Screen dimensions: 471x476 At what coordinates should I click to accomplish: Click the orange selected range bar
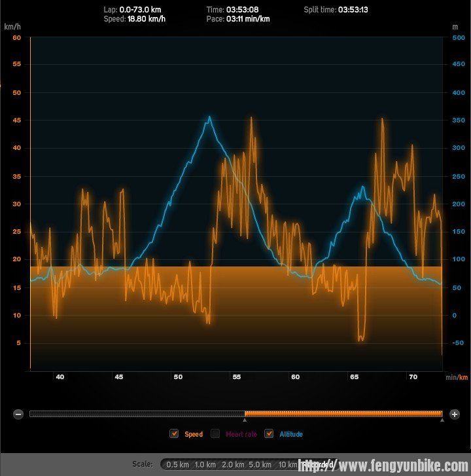343,413
